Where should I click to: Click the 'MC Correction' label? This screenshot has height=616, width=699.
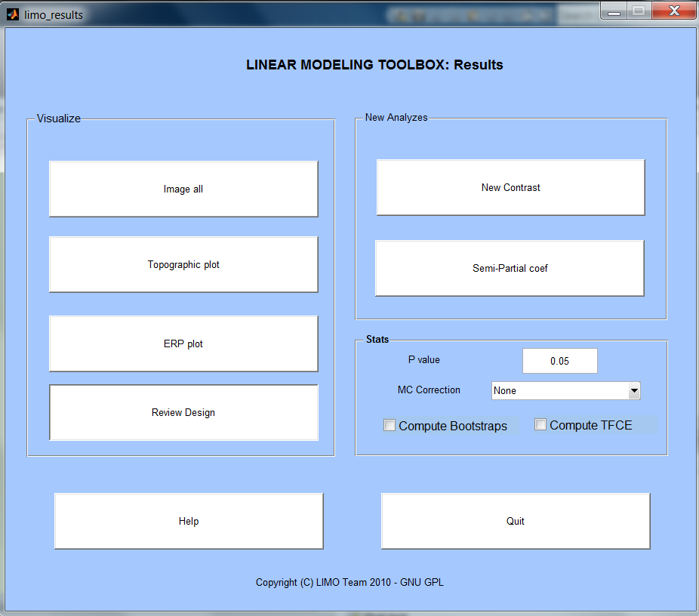tap(429, 390)
